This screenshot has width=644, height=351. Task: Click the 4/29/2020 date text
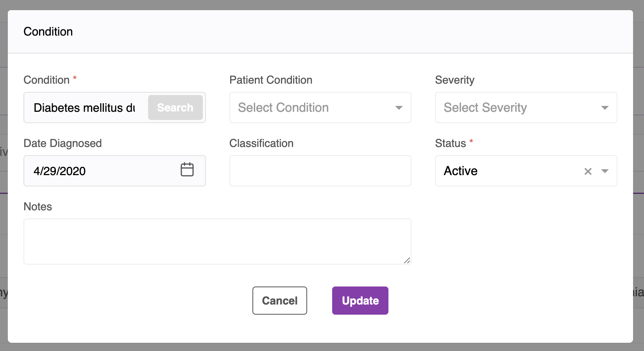[x=60, y=171]
